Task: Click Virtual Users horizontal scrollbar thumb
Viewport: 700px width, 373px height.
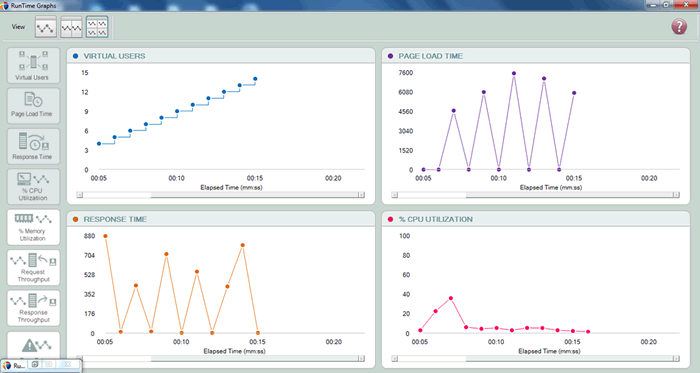Action: coord(255,195)
